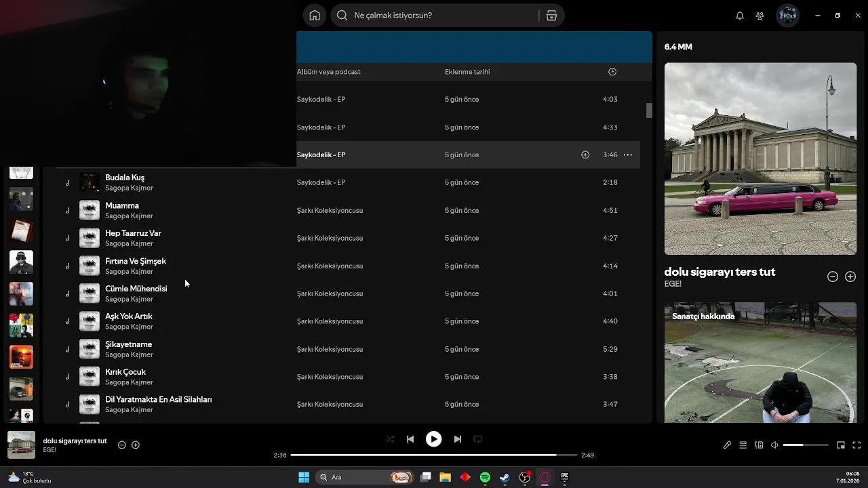Open the four-panel collage playlist in sidebar
Viewport: 868px width, 488px height.
[x=21, y=325]
